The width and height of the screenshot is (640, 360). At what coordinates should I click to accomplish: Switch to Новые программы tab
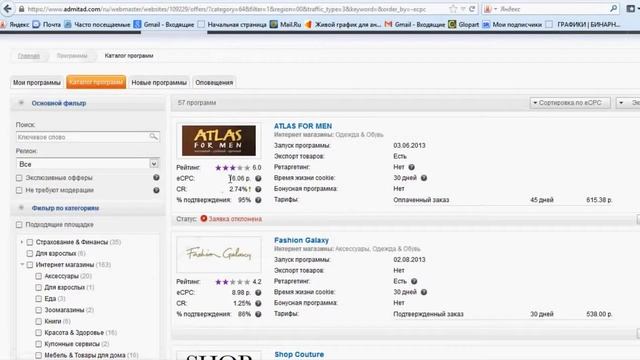coord(159,82)
